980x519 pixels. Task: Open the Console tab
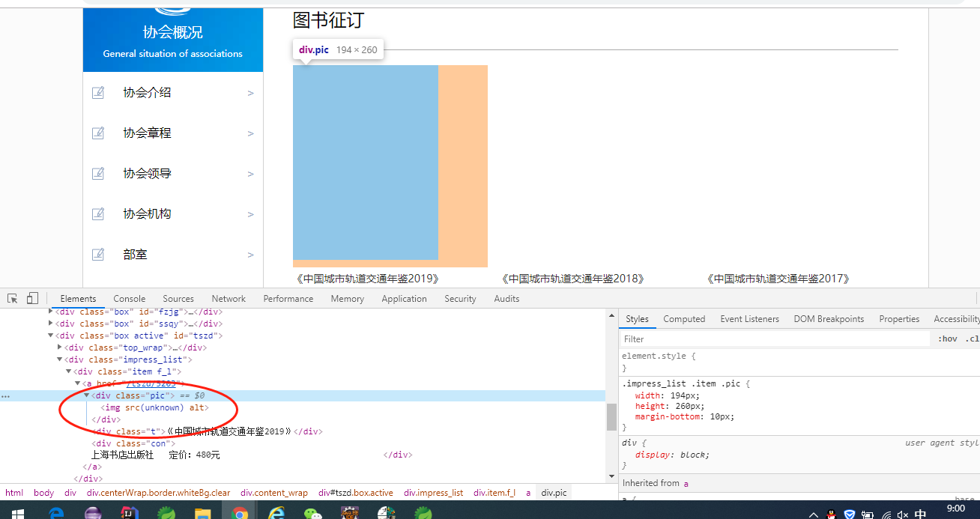tap(130, 298)
